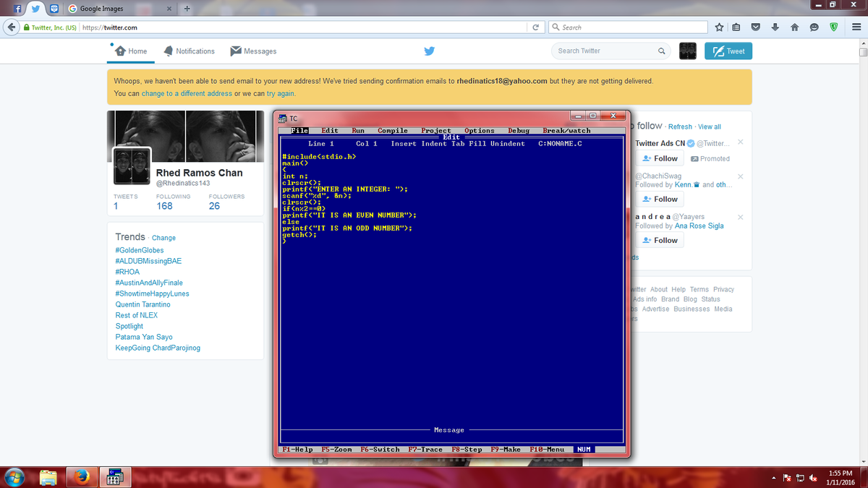
Task: Bookmark this page with the star icon
Action: [x=719, y=27]
